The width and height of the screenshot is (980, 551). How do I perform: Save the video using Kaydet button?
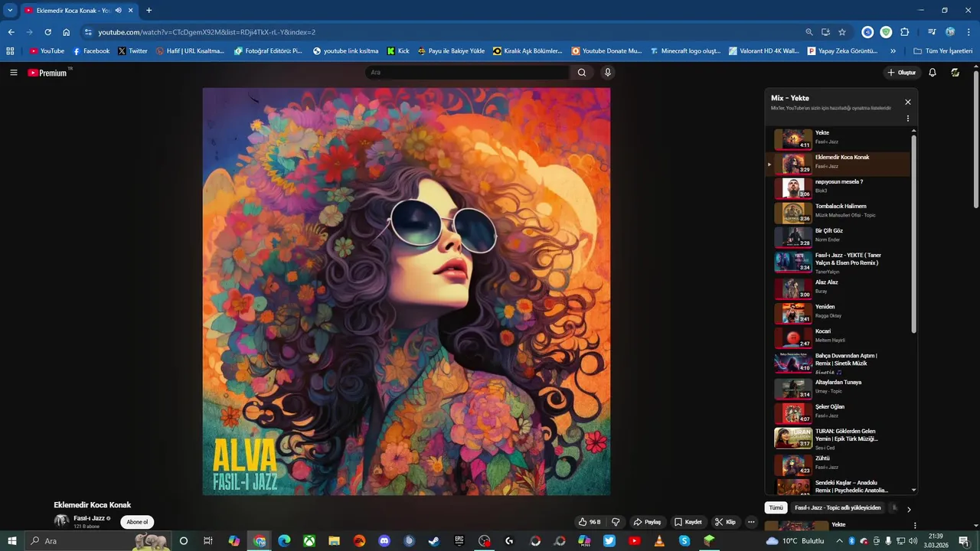[688, 522]
